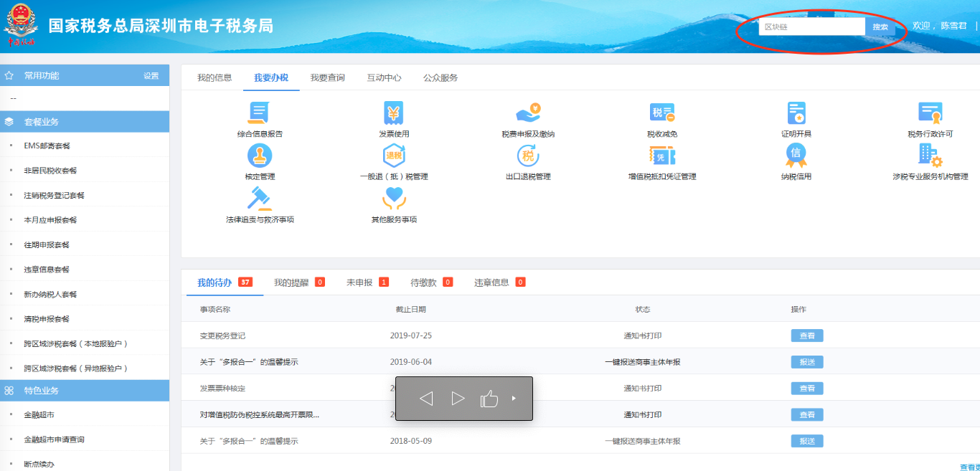The height and width of the screenshot is (471, 980).
Task: Collapse the 套餐业务 sidebar section
Action: [x=41, y=122]
